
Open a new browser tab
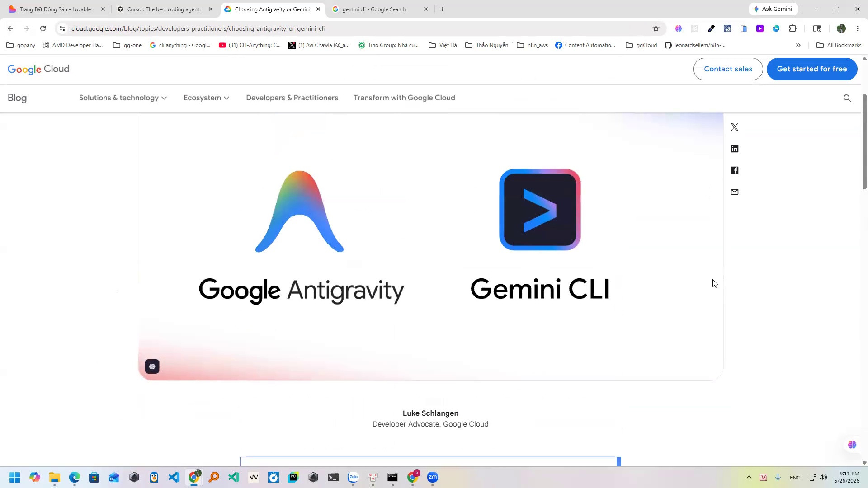[442, 9]
